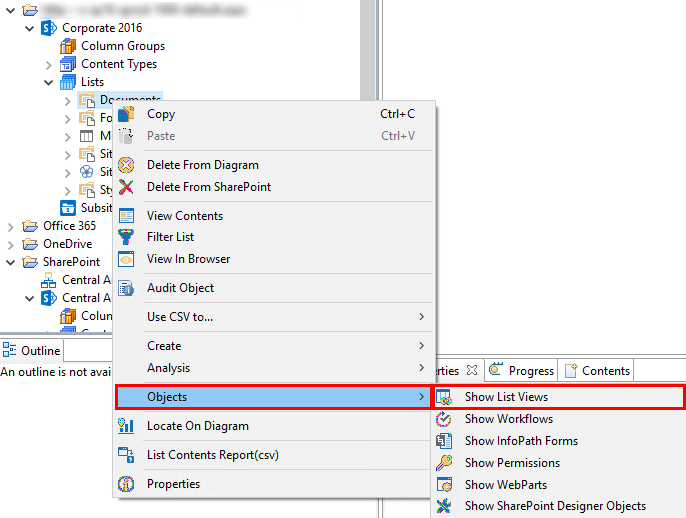Select Show Permissions

(x=559, y=462)
